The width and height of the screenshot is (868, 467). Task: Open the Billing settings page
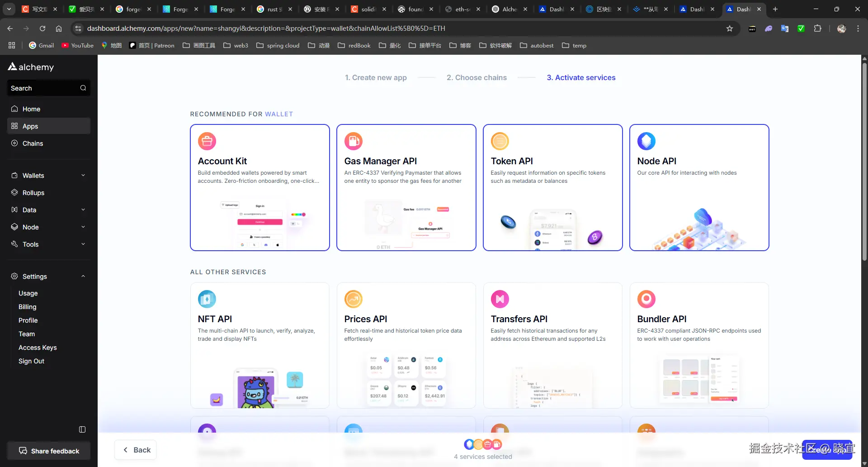point(27,307)
